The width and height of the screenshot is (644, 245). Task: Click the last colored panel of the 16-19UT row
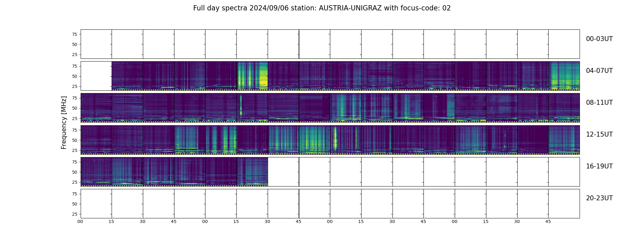point(252,171)
